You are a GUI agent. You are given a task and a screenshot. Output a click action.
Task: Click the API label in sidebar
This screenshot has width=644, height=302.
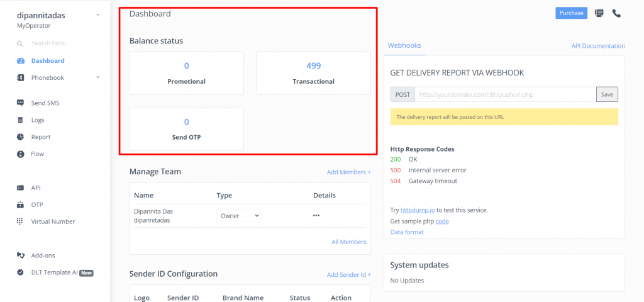pos(36,187)
